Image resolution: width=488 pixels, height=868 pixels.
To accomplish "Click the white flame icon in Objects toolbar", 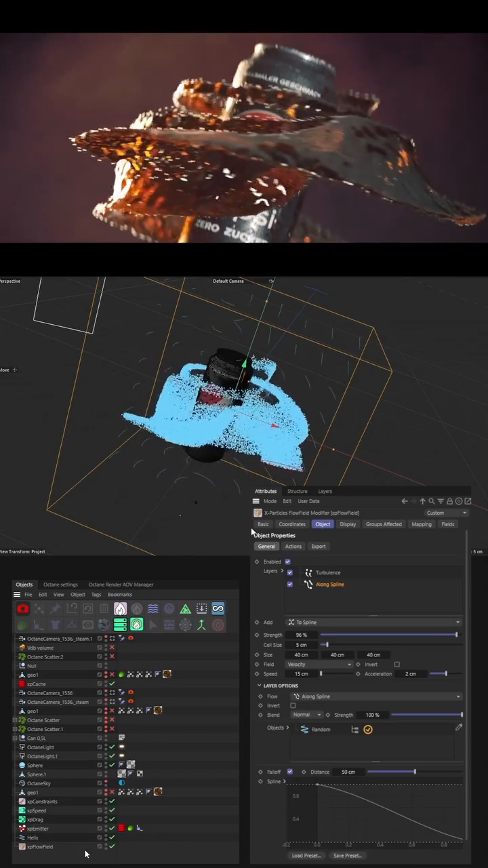I will pyautogui.click(x=120, y=609).
